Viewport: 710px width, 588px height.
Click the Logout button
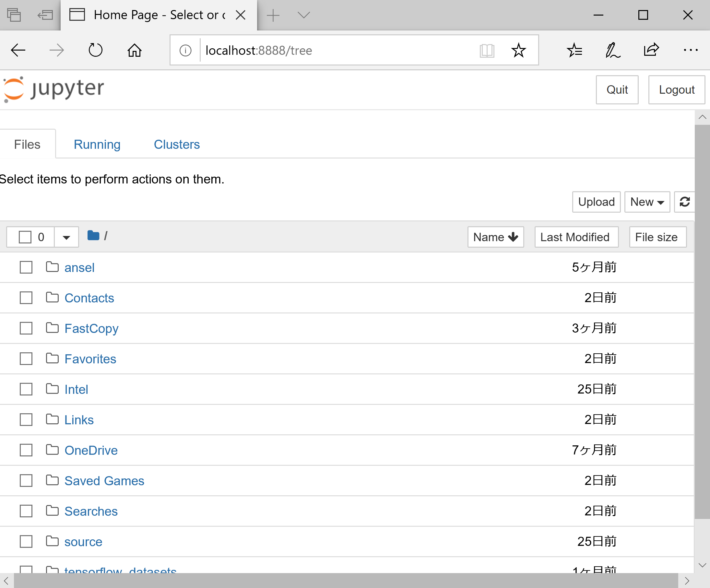(677, 89)
